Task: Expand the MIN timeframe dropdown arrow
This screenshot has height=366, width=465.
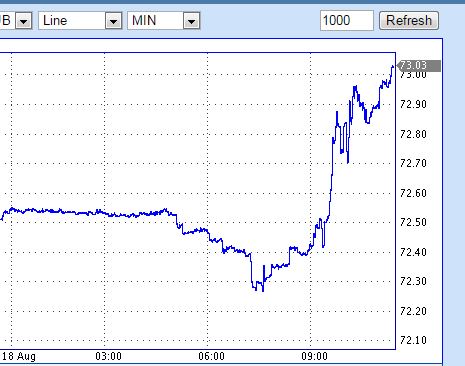Action: click(191, 21)
